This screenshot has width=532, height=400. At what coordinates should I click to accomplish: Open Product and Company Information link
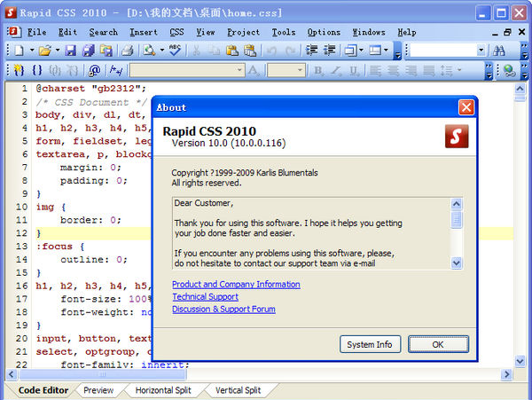tap(236, 285)
